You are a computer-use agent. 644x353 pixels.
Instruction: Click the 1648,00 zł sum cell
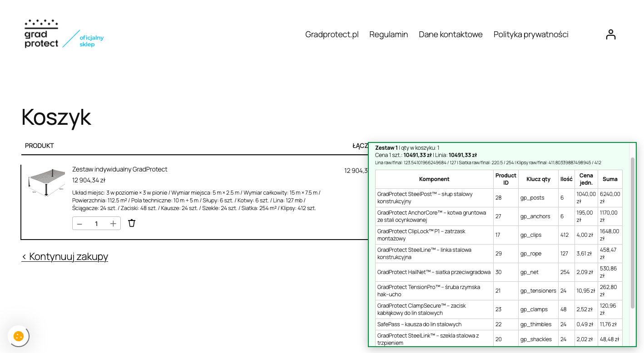point(610,235)
